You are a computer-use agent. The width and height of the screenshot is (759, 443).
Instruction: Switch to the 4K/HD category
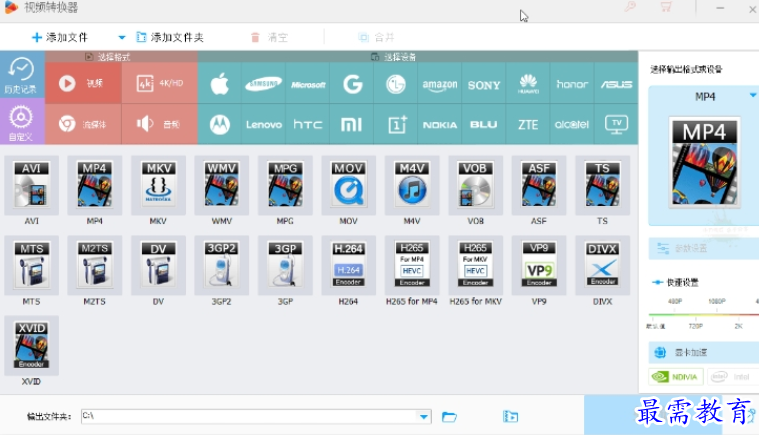160,83
